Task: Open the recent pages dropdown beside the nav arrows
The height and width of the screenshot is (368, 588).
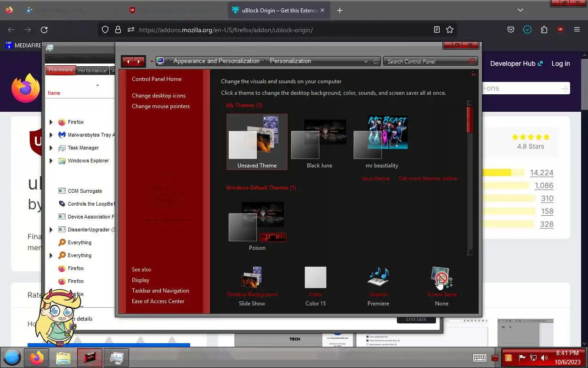Action: pos(152,62)
